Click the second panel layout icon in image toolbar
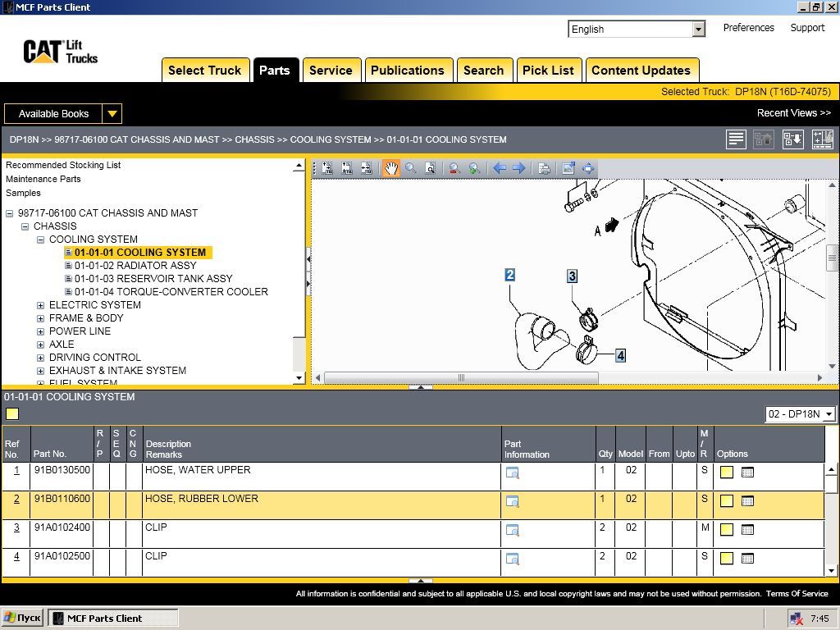The image size is (840, 630). (347, 168)
